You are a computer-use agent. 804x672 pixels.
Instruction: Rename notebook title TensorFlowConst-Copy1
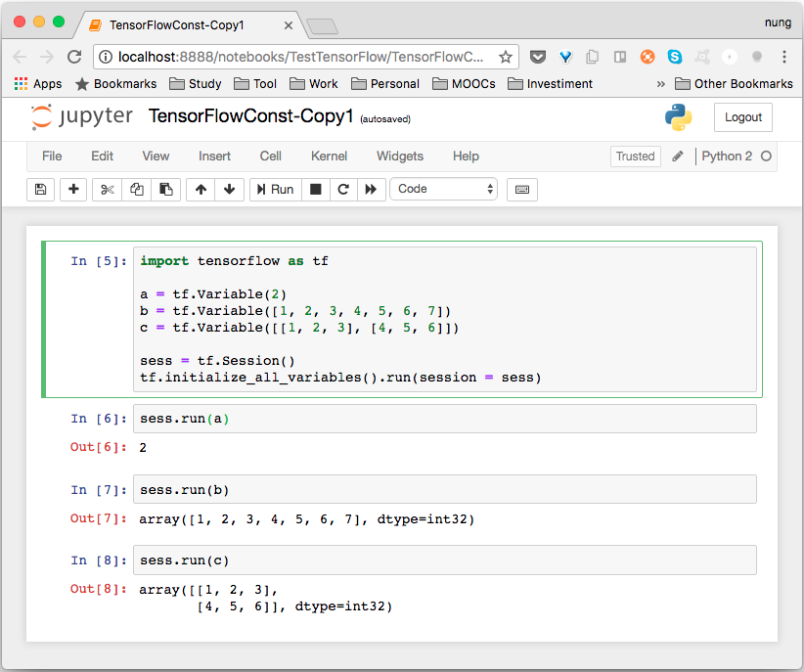pyautogui.click(x=250, y=116)
